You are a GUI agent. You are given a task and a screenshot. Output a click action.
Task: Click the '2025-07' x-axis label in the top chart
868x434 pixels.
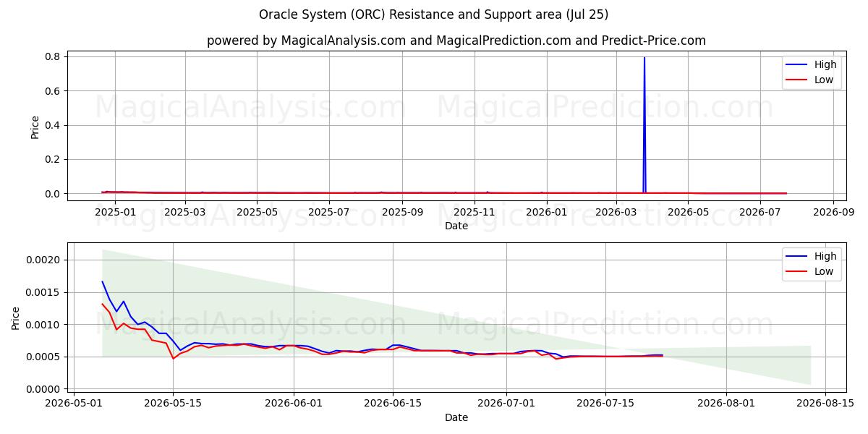pyautogui.click(x=330, y=212)
